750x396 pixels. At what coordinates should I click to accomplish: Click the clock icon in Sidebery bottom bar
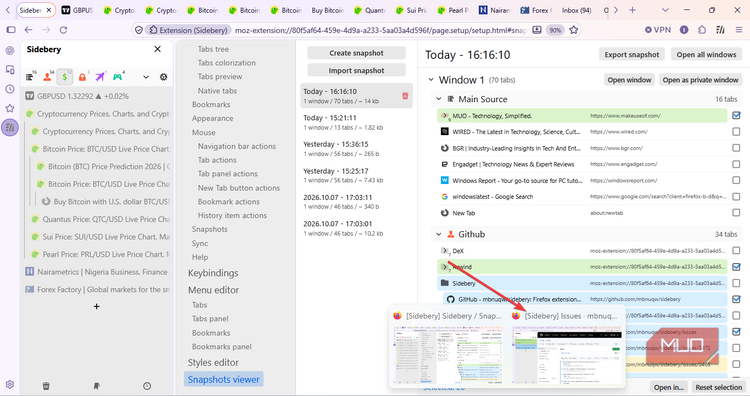pyautogui.click(x=147, y=385)
